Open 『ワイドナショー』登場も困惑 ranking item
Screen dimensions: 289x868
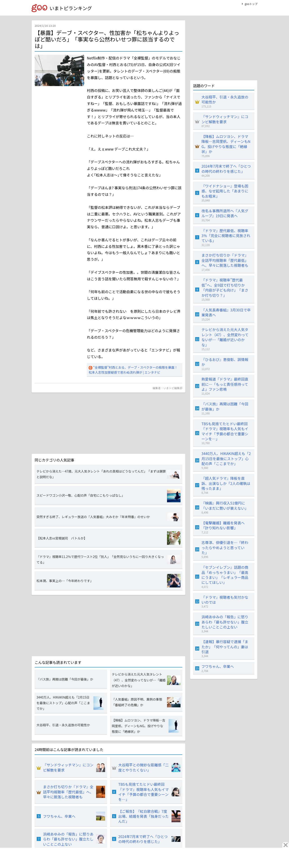coord(225,191)
